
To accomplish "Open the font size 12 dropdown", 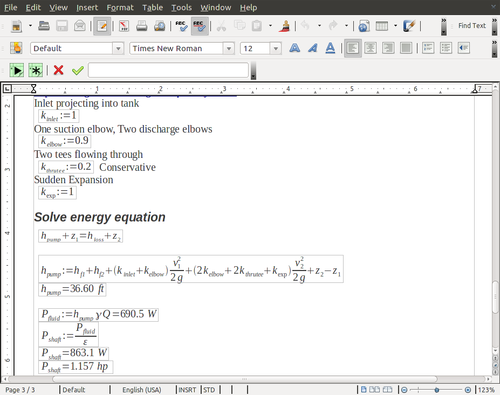I will (276, 48).
